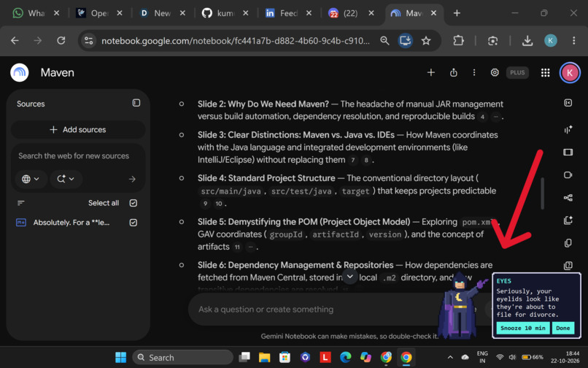Expand extra citations after citation 11
Screen dimensions: 588x368
250,247
